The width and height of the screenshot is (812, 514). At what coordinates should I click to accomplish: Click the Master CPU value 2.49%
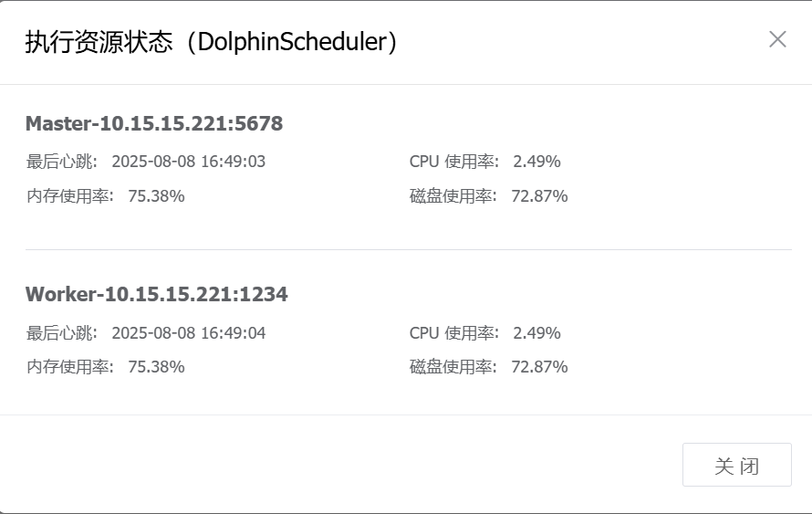pos(536,162)
